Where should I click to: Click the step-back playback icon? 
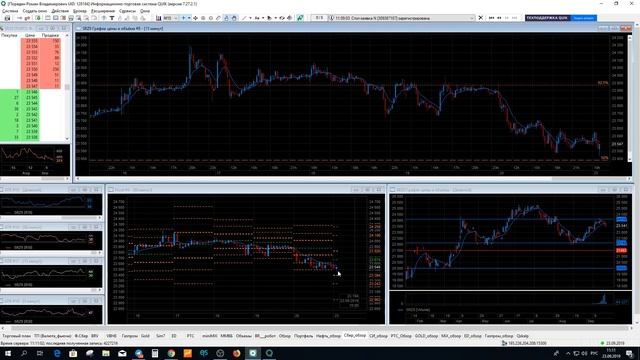(x=499, y=18)
